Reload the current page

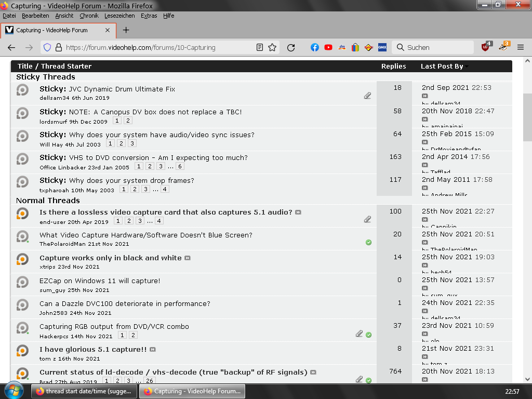click(291, 47)
